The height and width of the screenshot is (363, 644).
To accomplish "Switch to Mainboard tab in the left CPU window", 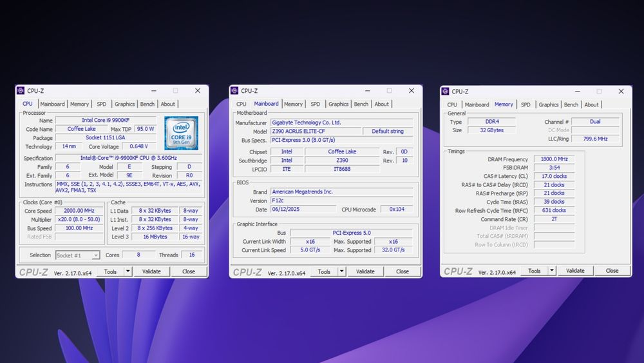I will 52,104.
